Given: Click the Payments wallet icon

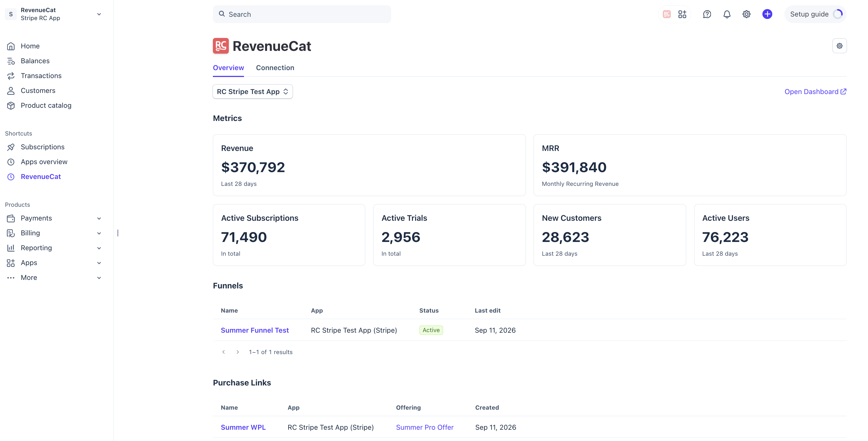Looking at the screenshot, I should 11,218.
